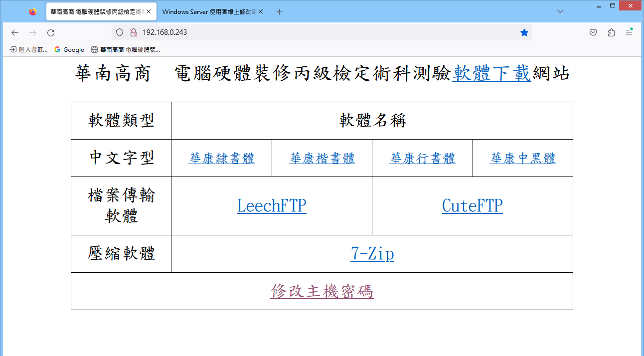Open the 修改主機密碼 link

(322, 291)
